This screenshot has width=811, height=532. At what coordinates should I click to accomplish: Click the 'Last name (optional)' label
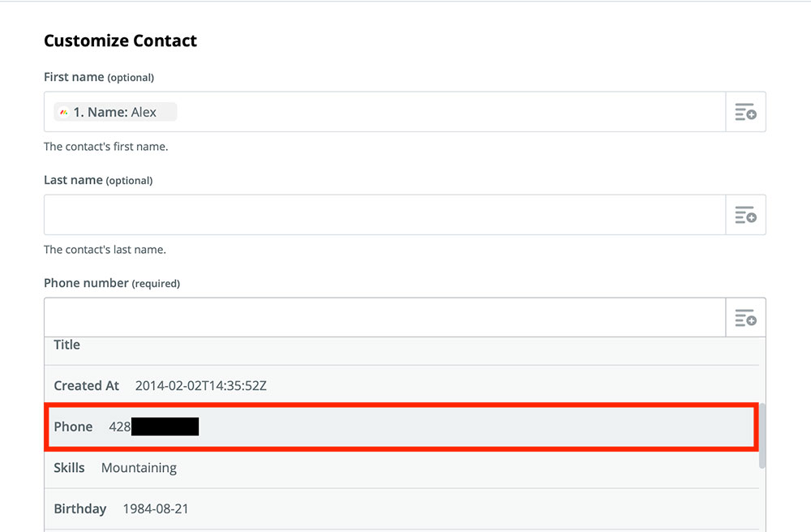98,180
